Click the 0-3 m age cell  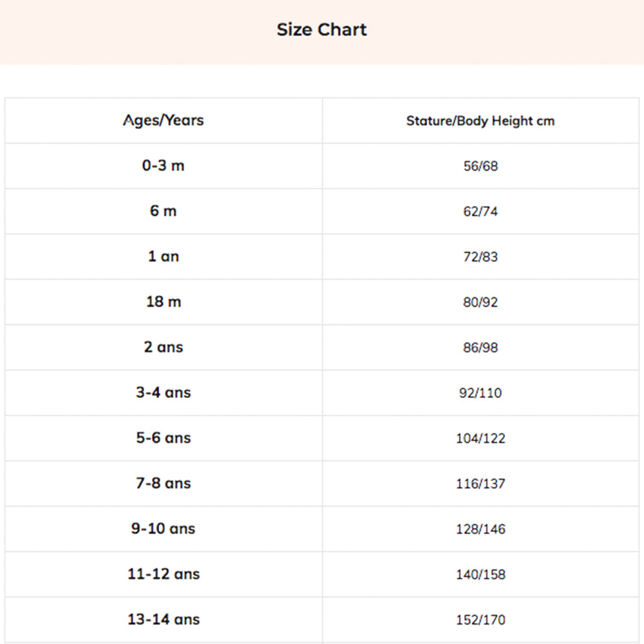click(x=164, y=166)
